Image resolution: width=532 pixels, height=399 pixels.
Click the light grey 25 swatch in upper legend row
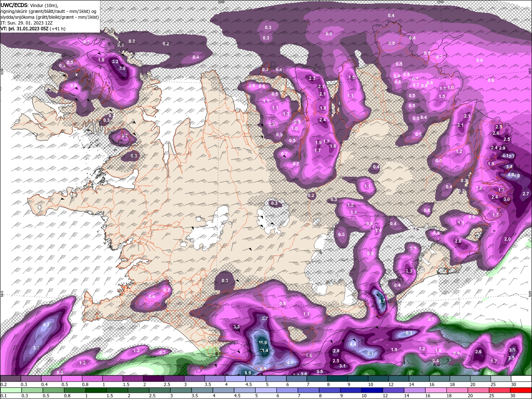[x=501, y=379]
